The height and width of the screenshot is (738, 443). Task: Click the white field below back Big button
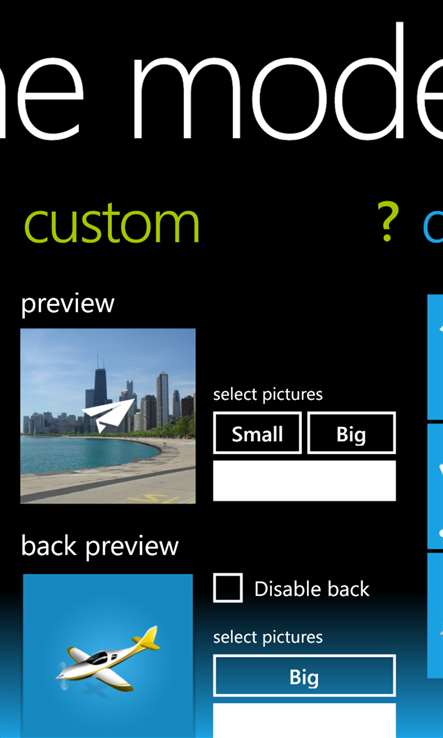point(304,721)
